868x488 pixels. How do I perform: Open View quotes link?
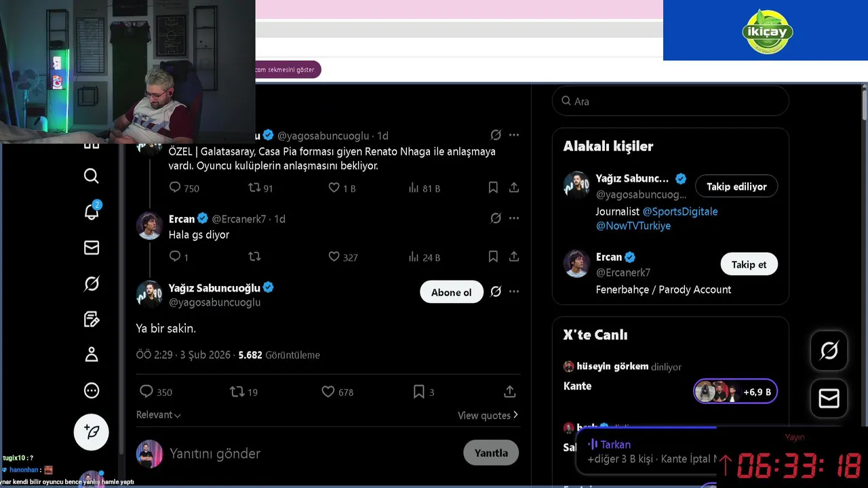(488, 415)
